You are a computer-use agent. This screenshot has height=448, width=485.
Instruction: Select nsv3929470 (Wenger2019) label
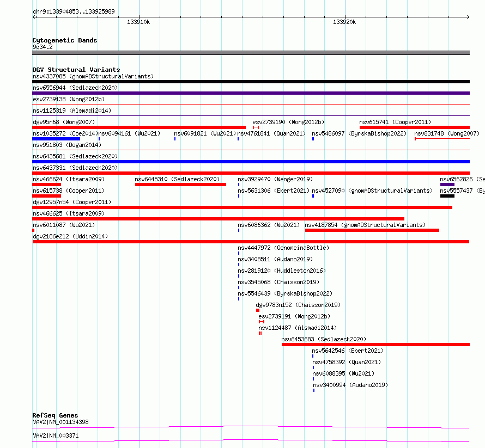pyautogui.click(x=275, y=179)
